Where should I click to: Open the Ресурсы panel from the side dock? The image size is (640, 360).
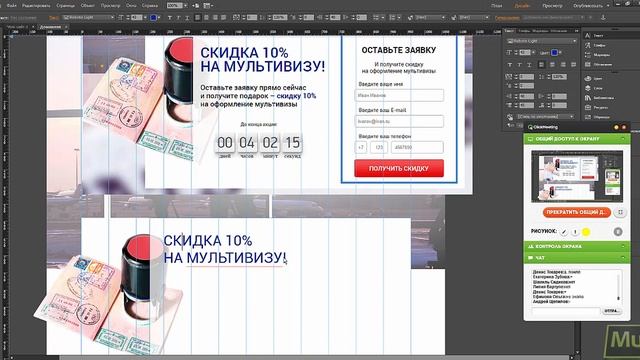click(x=596, y=107)
